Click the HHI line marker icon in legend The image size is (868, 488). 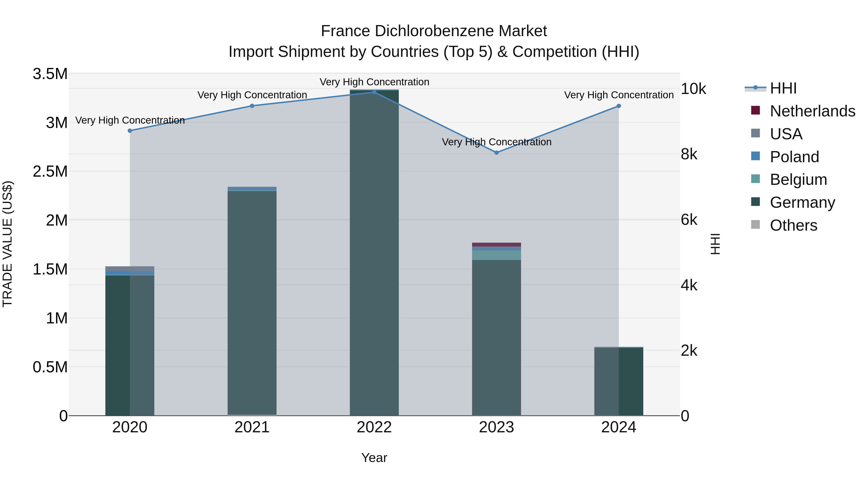point(755,88)
